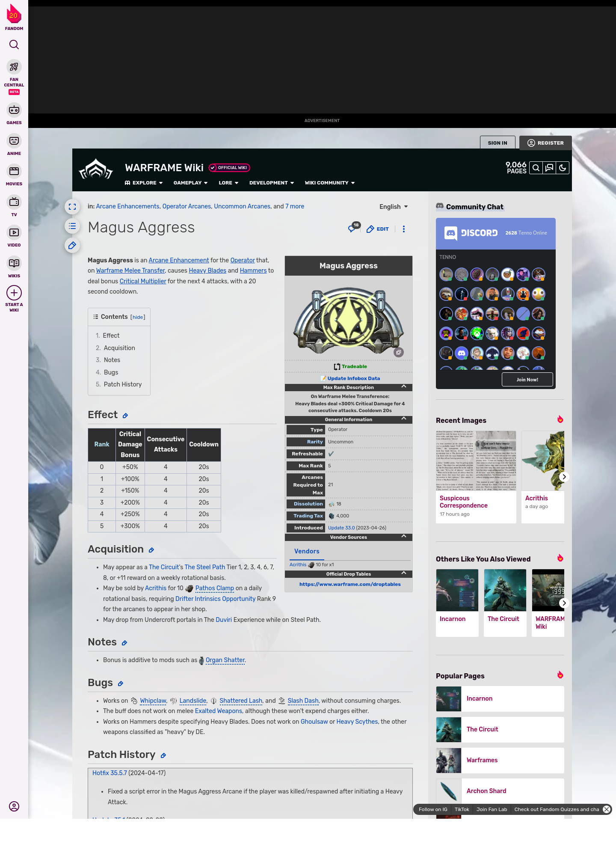Viewport: 616px width, 856px height.
Task: Open Update 33.0 link in infobox
Action: 341,528
